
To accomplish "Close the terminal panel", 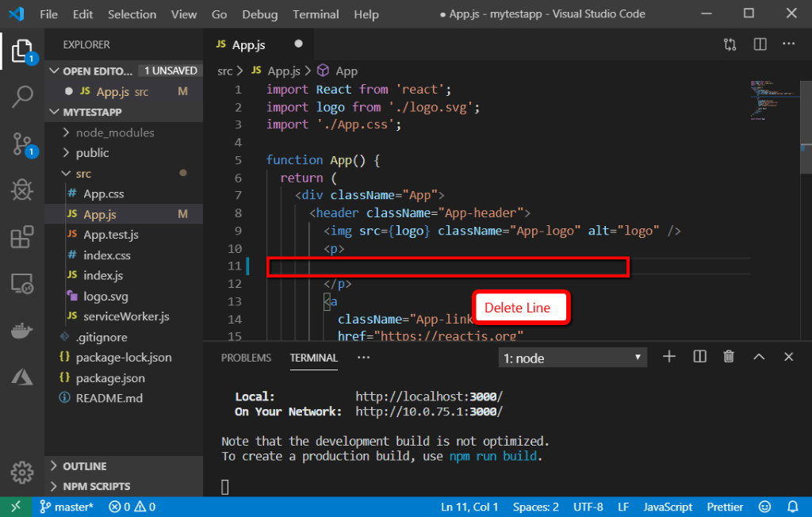I will point(789,357).
